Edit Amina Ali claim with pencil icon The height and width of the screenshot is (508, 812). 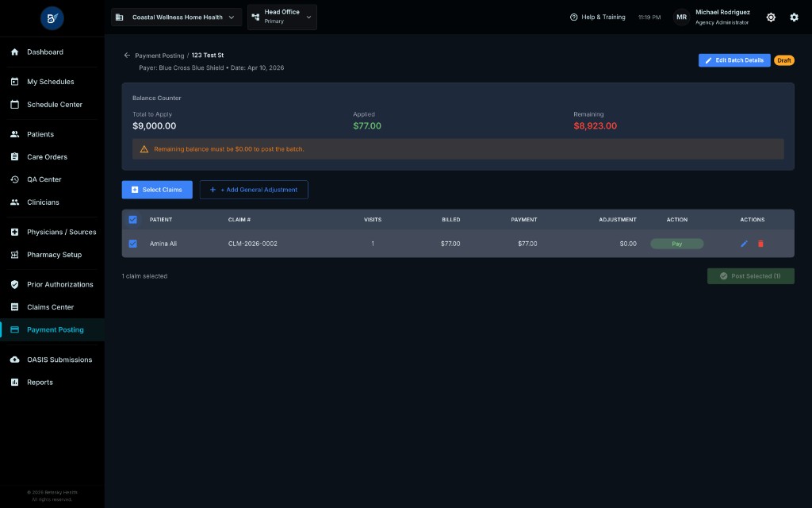coord(744,244)
